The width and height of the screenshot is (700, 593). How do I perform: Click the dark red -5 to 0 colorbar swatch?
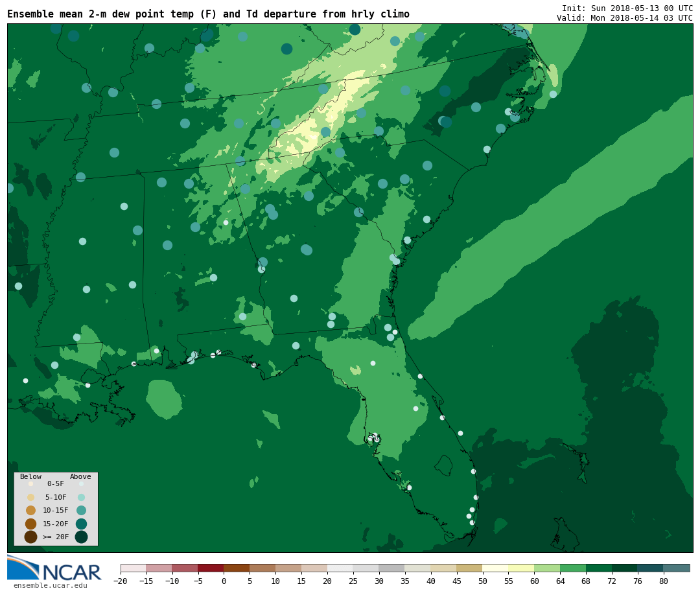pos(211,568)
